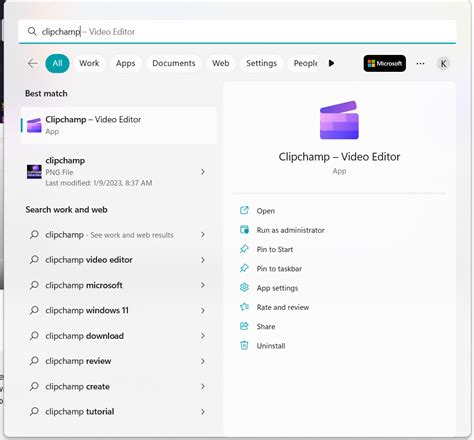Click the Clipchamp app icon in Best match
The height and width of the screenshot is (440, 474).
coord(34,125)
